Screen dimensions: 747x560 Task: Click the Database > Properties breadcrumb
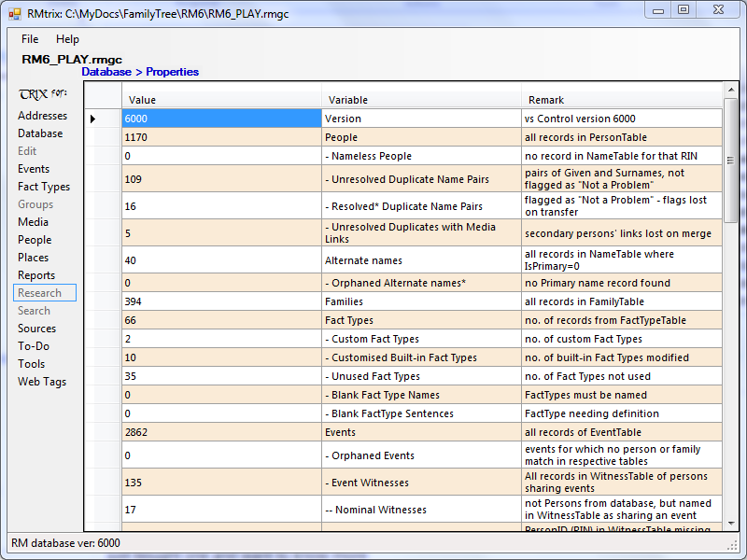point(140,72)
